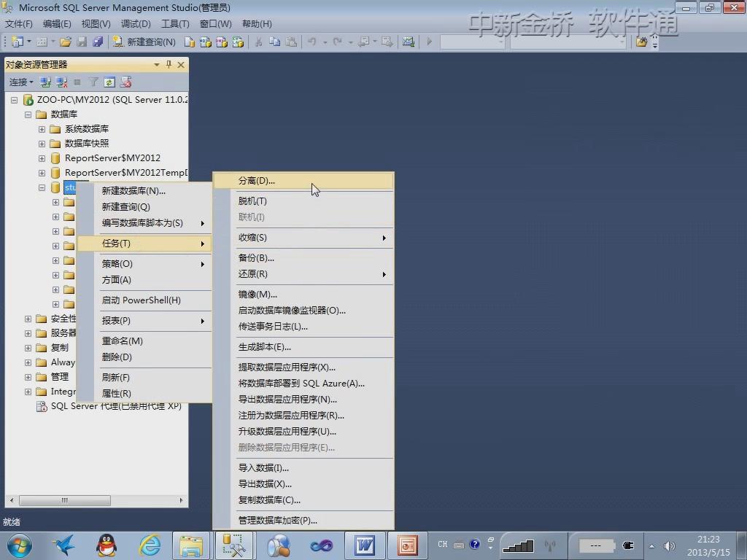Image resolution: width=747 pixels, height=560 pixels.
Task: Open the 视图(V) menu
Action: click(96, 24)
